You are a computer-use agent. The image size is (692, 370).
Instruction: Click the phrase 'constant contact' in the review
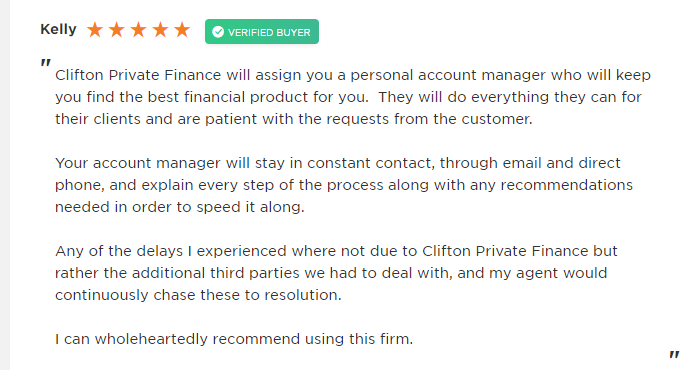pyautogui.click(x=371, y=163)
